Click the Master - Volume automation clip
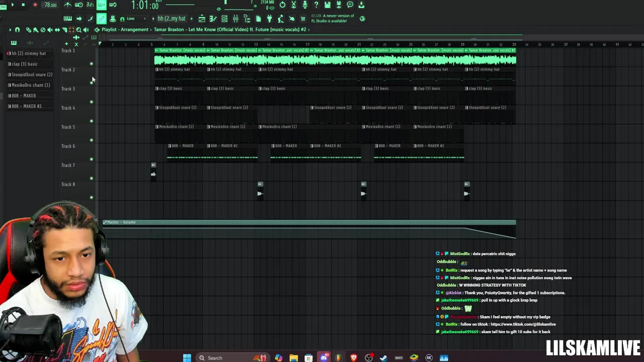Screen dimensions: 644x362 tap(309, 229)
